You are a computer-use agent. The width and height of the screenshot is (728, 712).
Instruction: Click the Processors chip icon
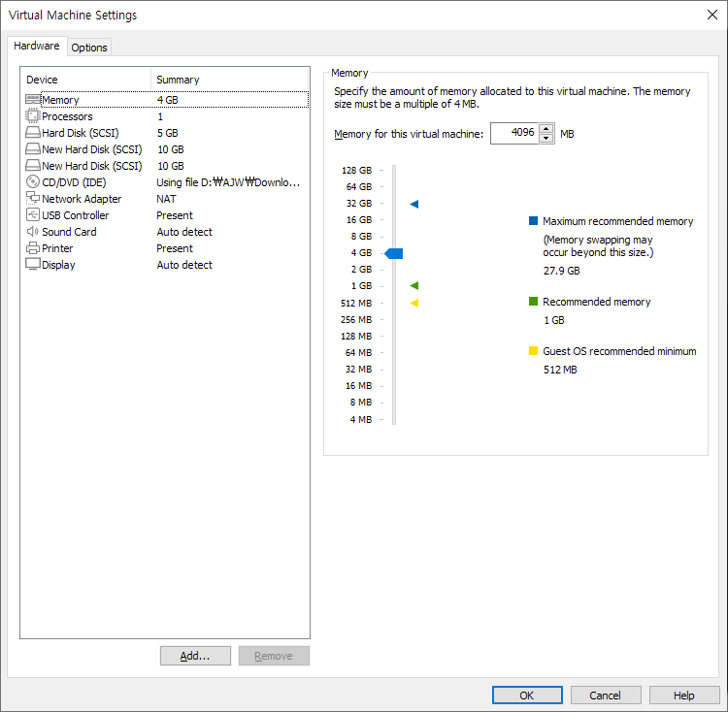(x=32, y=116)
